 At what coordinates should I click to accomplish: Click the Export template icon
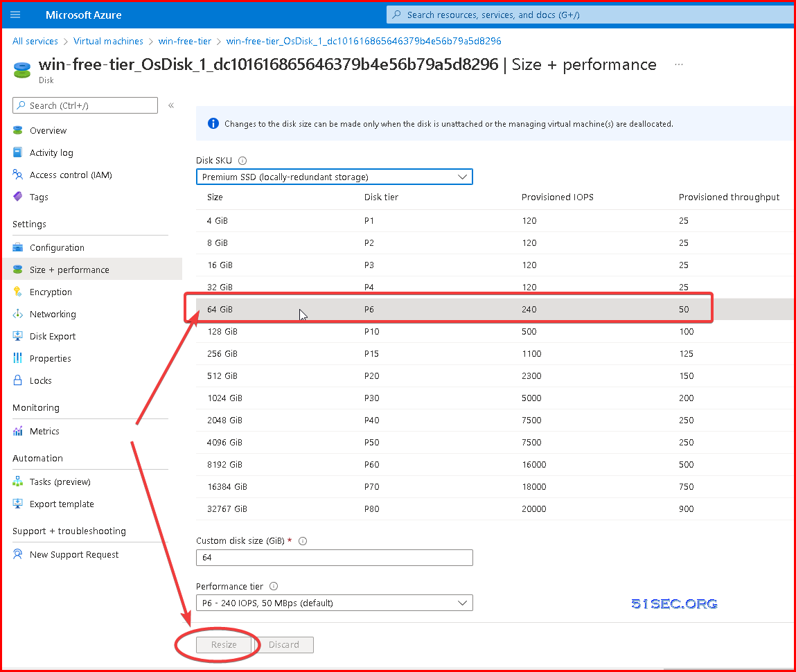click(x=18, y=504)
